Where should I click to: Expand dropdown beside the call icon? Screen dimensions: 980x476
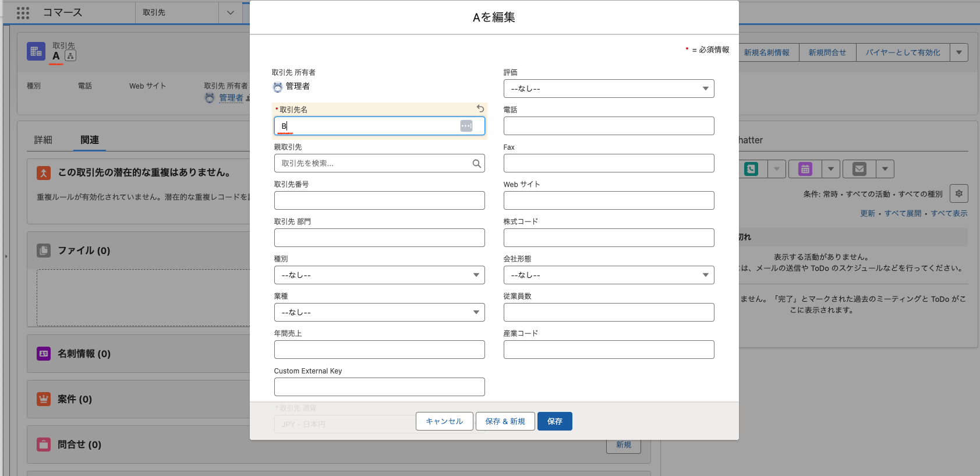click(x=777, y=169)
